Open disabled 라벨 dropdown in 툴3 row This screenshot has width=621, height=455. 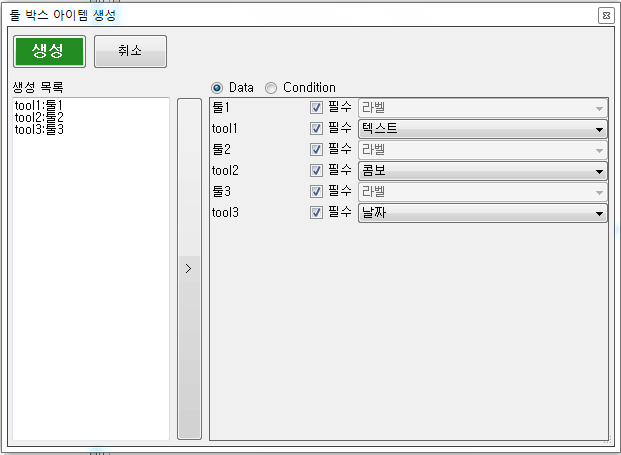[x=482, y=192]
